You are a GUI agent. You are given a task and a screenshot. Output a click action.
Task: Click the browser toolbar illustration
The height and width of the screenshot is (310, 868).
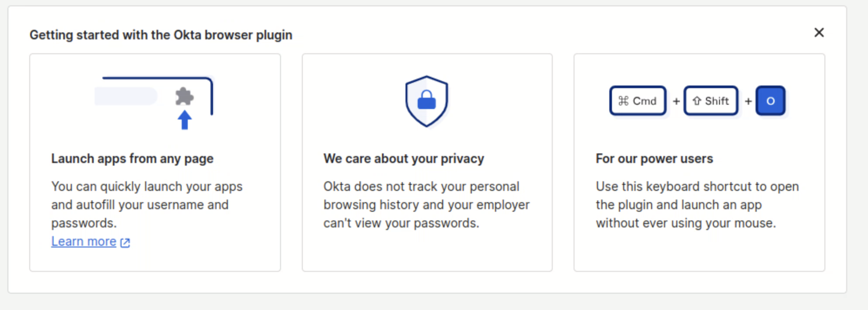(x=155, y=94)
